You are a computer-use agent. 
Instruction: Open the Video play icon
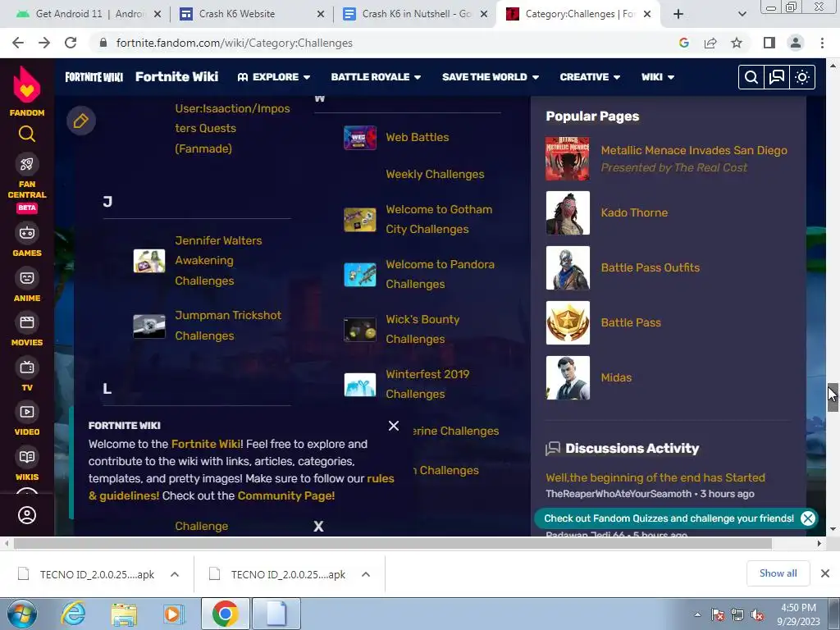point(27,412)
